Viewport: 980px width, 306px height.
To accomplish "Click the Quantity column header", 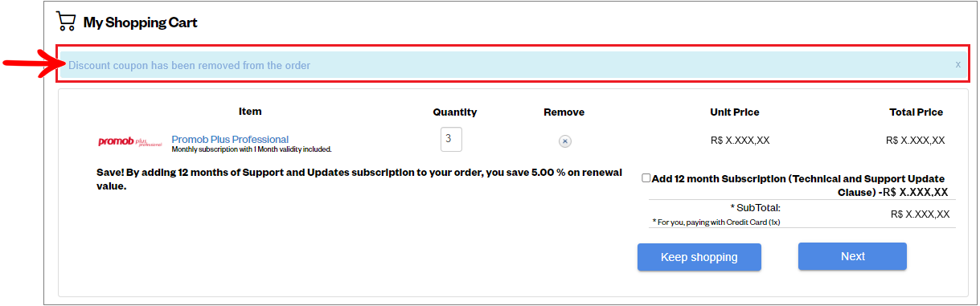I will pos(455,112).
